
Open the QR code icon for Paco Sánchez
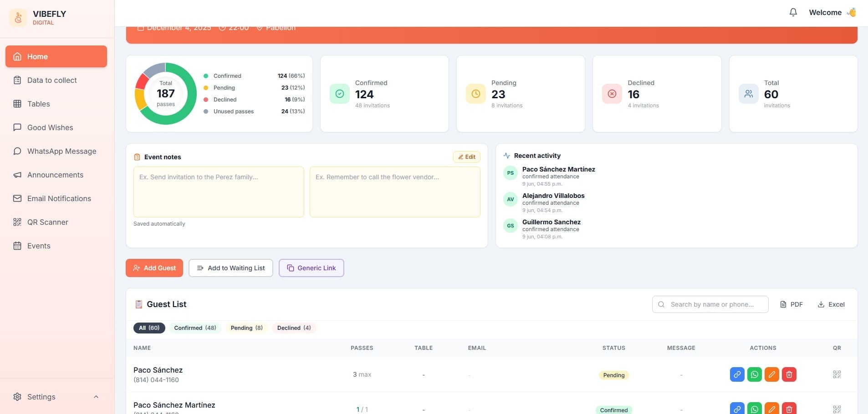837,374
